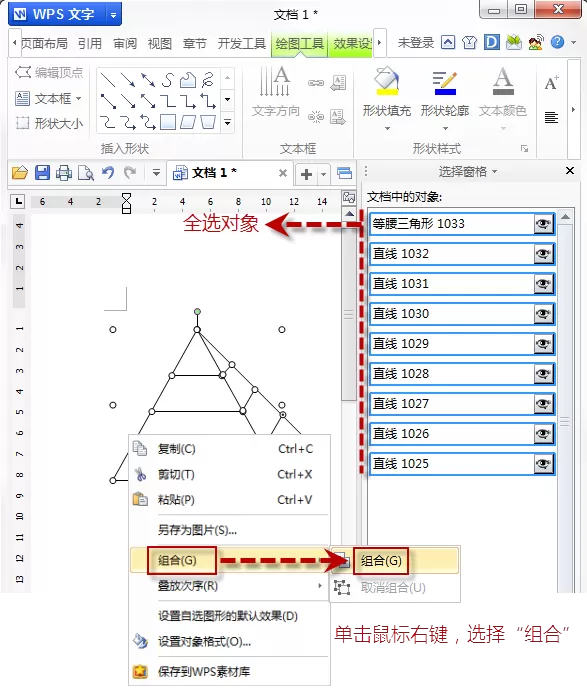Expand the 文本框 dropdown arrow
Viewport: 587px width, 688px height.
point(79,98)
